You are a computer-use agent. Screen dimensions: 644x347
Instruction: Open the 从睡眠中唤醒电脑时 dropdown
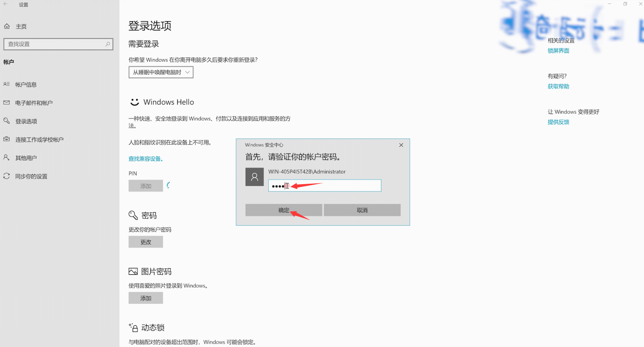[161, 72]
